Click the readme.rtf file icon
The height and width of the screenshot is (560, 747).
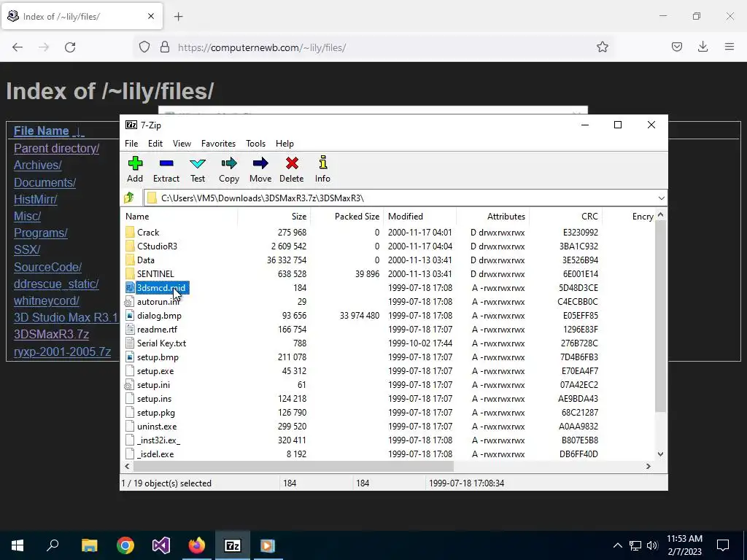130,329
